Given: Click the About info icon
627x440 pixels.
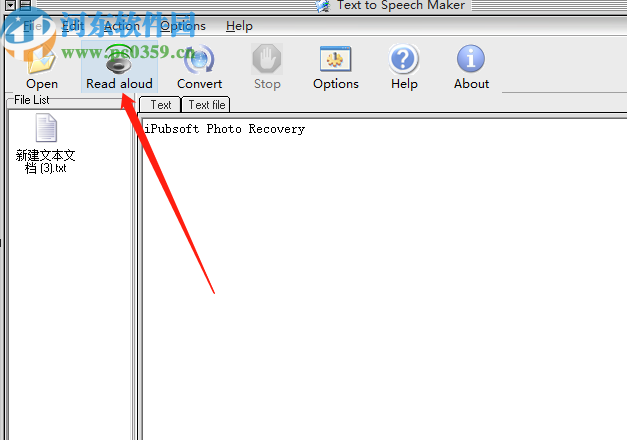Looking at the screenshot, I should tap(471, 59).
